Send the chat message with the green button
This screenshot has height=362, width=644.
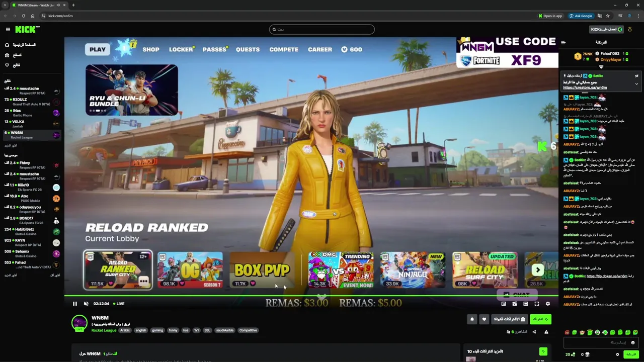tap(630, 354)
